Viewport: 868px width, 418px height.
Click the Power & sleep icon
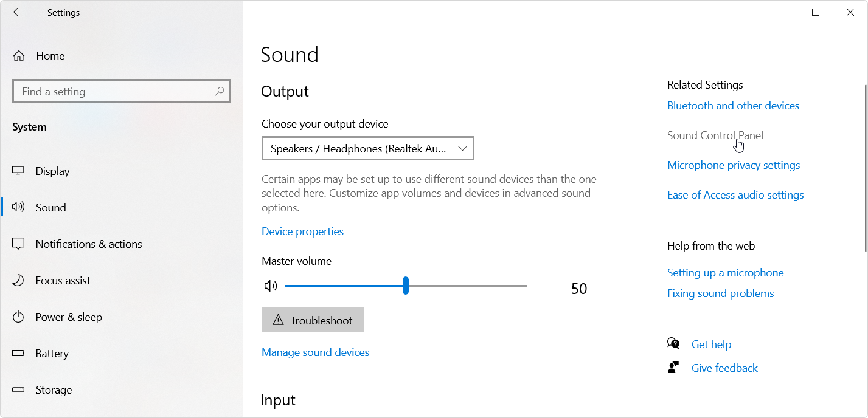pyautogui.click(x=18, y=317)
